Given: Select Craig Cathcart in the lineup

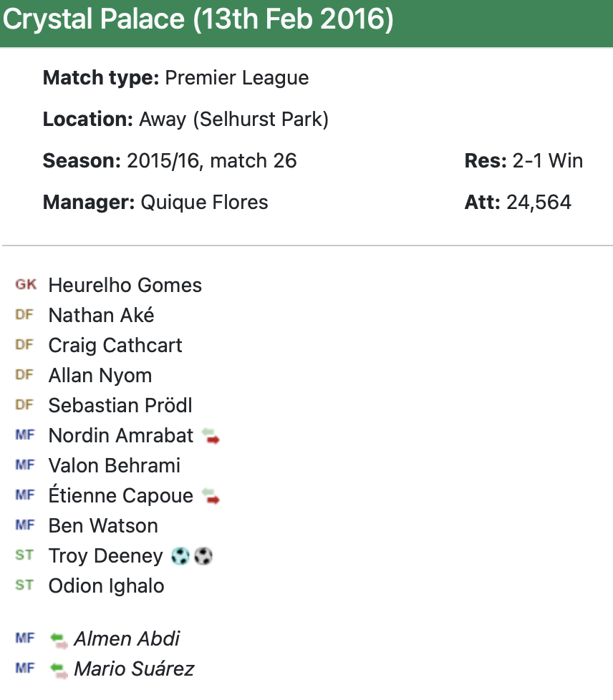Looking at the screenshot, I should [x=115, y=346].
